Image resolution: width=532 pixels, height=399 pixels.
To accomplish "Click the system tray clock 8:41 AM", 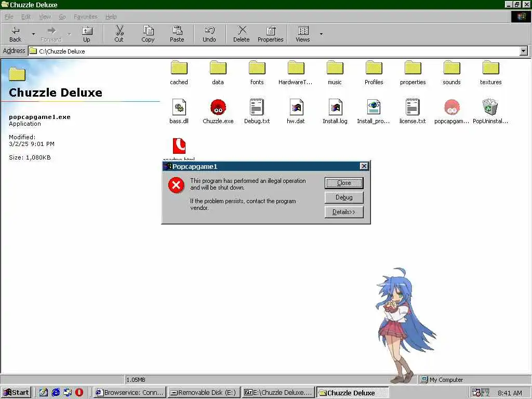I will click(x=510, y=393).
